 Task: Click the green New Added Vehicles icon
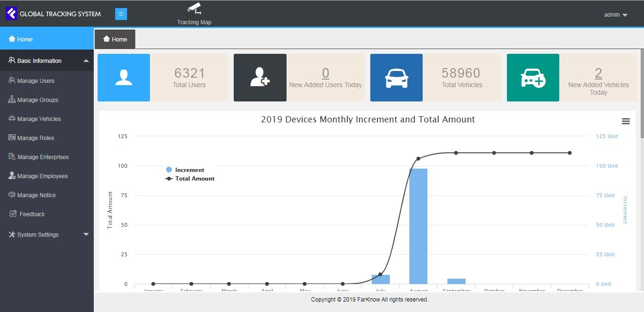tap(533, 78)
